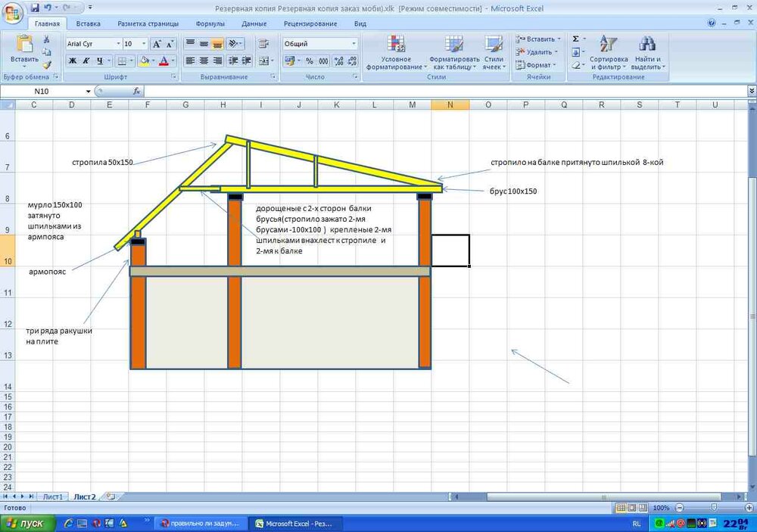Click the zoom slider in status bar

712,507
